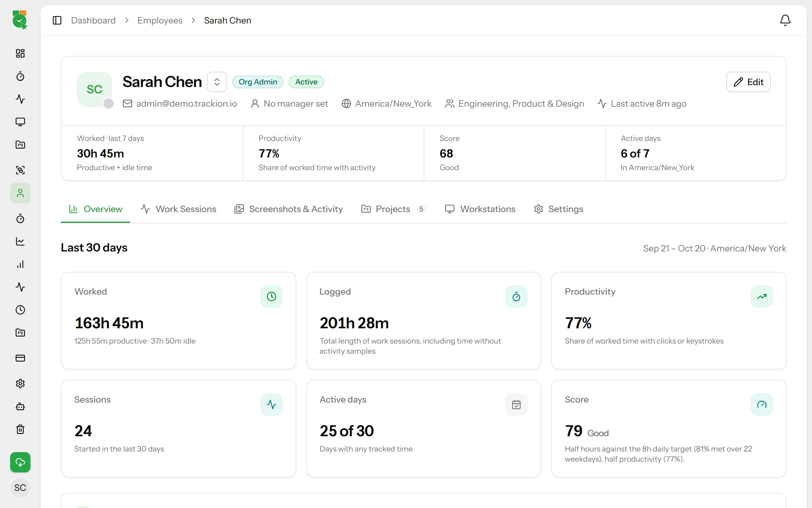The width and height of the screenshot is (812, 508).
Task: Open the gear icon in left sidebar
Action: pyautogui.click(x=20, y=384)
